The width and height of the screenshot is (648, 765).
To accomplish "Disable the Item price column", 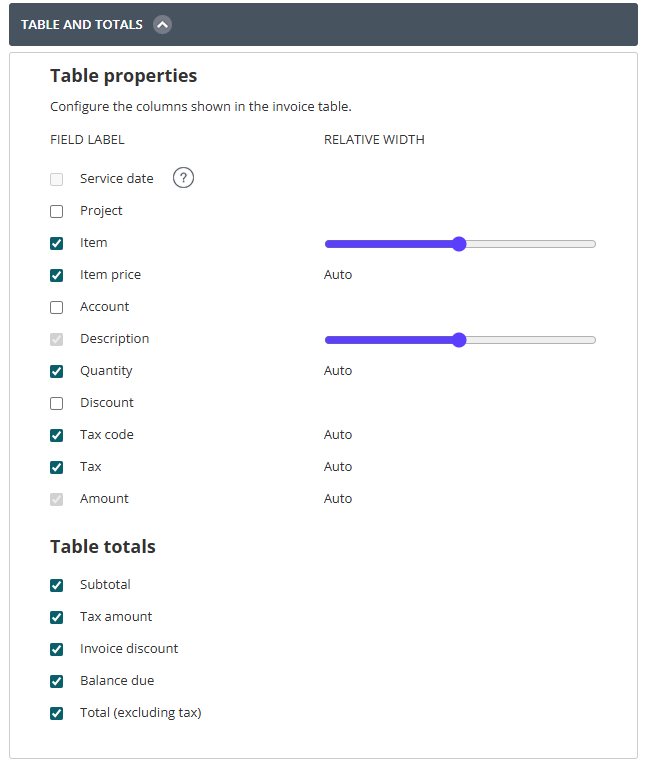I will [x=57, y=275].
